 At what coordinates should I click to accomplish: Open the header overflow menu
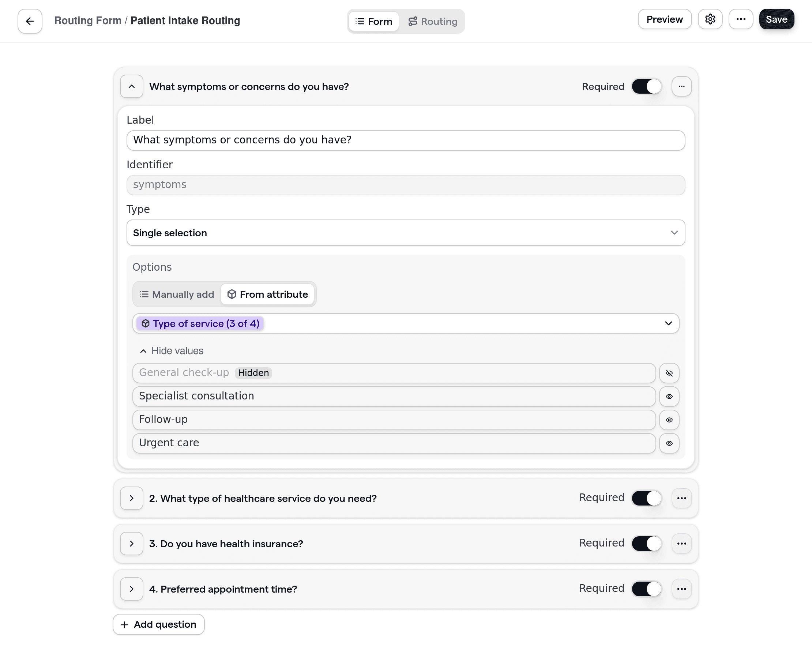(x=741, y=19)
